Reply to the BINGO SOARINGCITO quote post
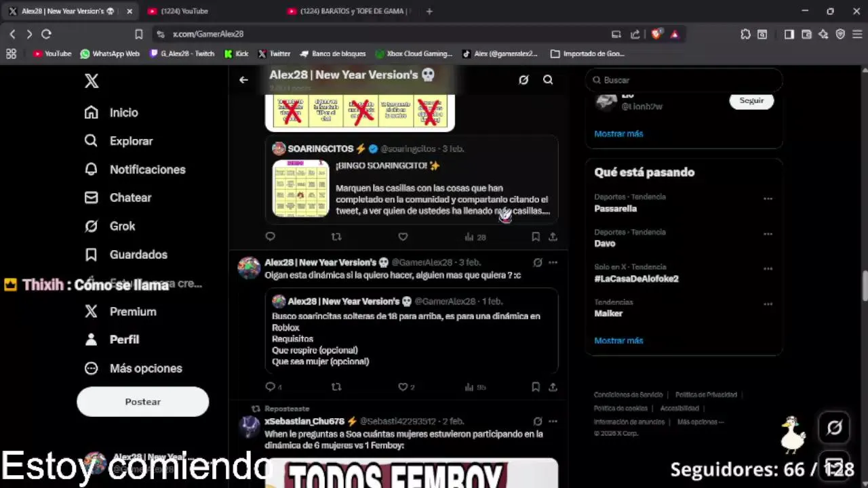Viewport: 868px width, 488px height. tap(270, 237)
